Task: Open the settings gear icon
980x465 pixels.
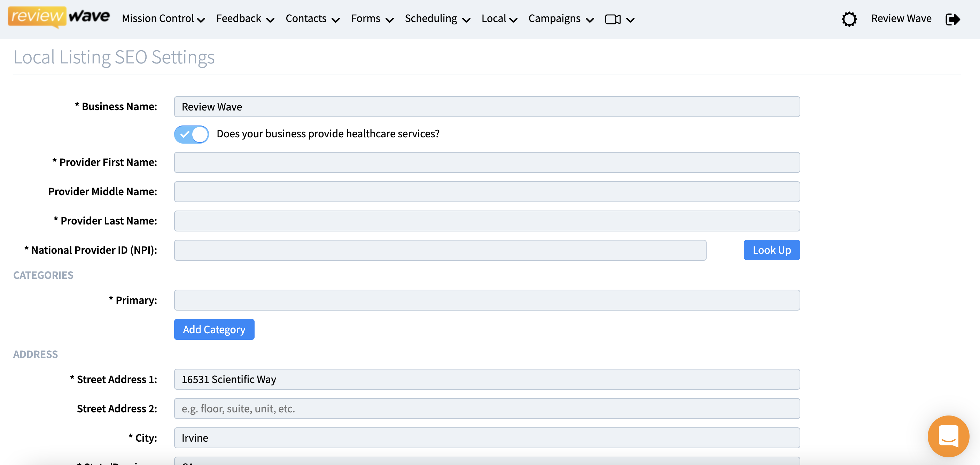Action: [849, 19]
